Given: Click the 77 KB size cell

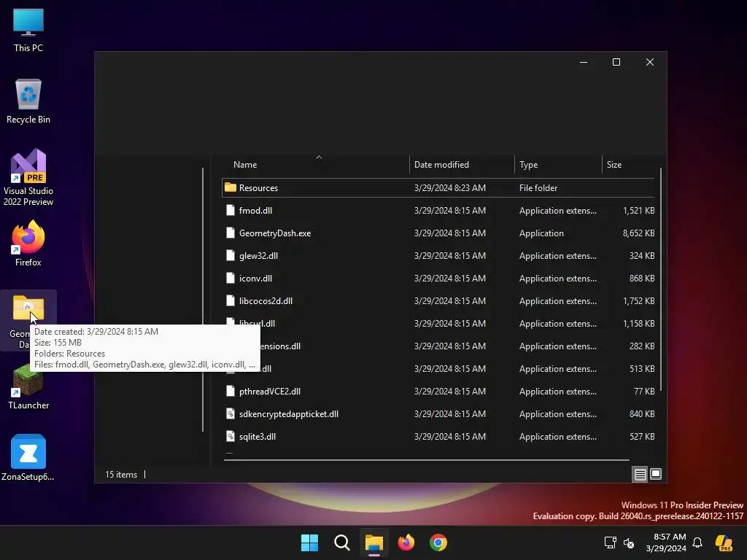Looking at the screenshot, I should tap(644, 392).
